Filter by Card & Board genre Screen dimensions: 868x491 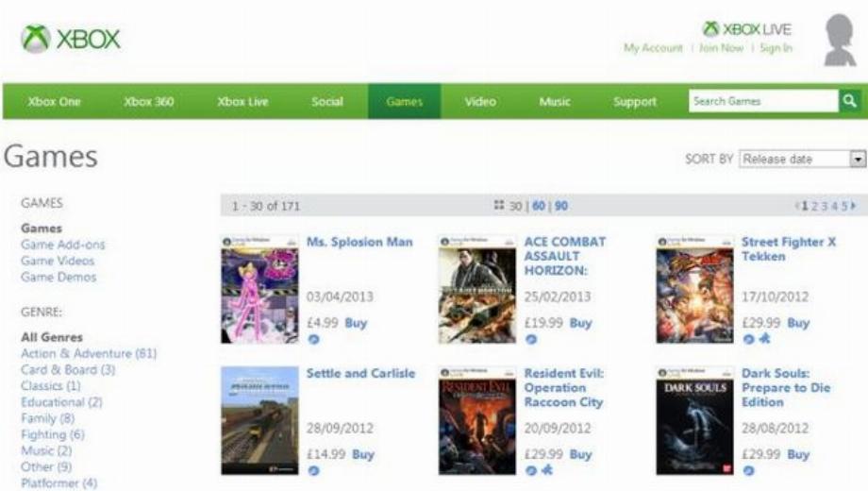click(x=68, y=369)
